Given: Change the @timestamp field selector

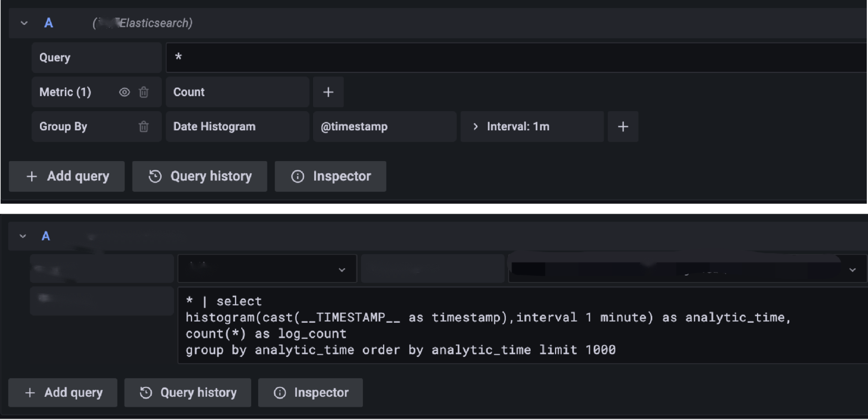Looking at the screenshot, I should [x=384, y=127].
